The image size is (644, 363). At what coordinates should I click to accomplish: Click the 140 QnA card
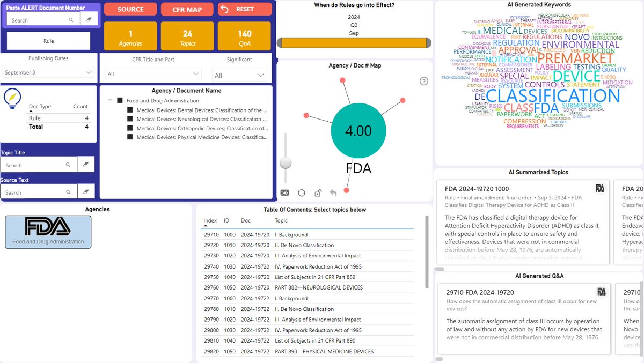coord(245,37)
